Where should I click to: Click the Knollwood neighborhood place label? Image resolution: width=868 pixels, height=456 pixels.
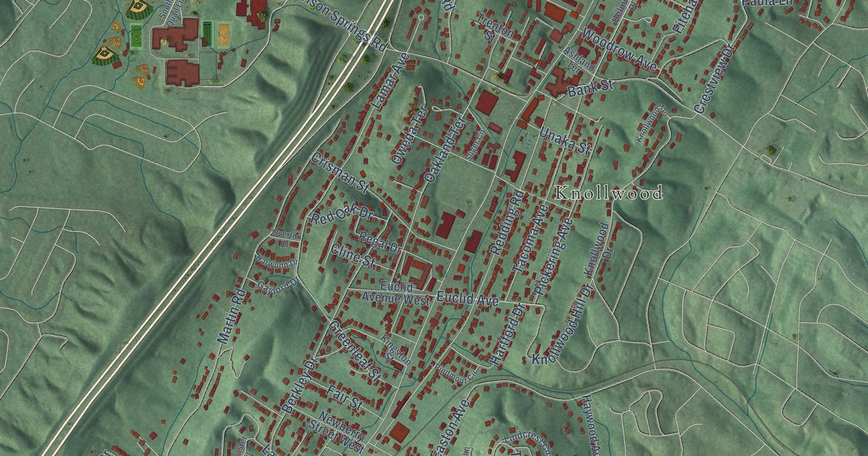coord(608,193)
